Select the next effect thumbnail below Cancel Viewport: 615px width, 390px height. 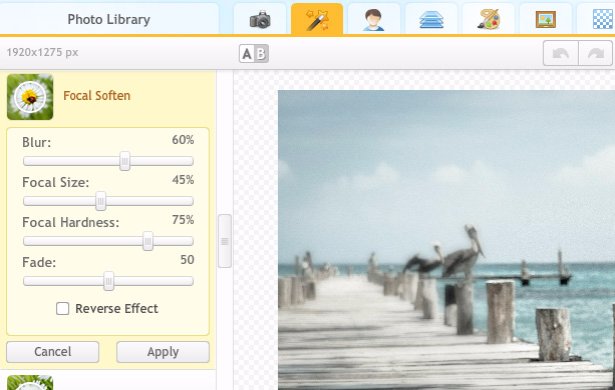tap(30, 383)
